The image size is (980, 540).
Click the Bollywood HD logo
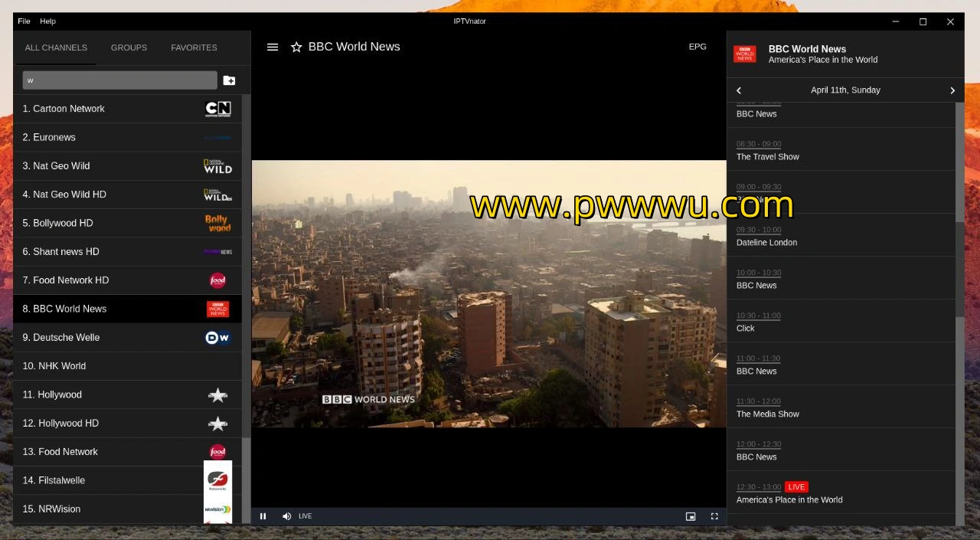pos(218,223)
